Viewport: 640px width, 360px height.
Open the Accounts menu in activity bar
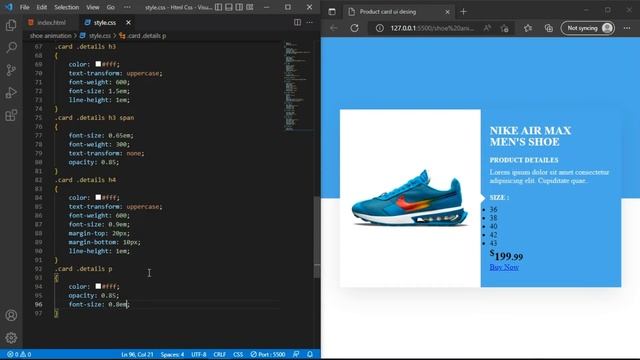(x=11, y=315)
